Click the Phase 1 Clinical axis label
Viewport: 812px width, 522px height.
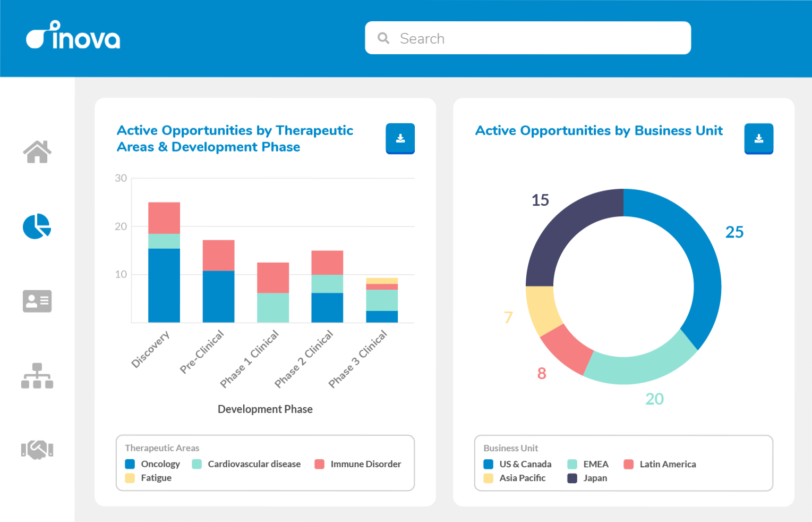[250, 359]
